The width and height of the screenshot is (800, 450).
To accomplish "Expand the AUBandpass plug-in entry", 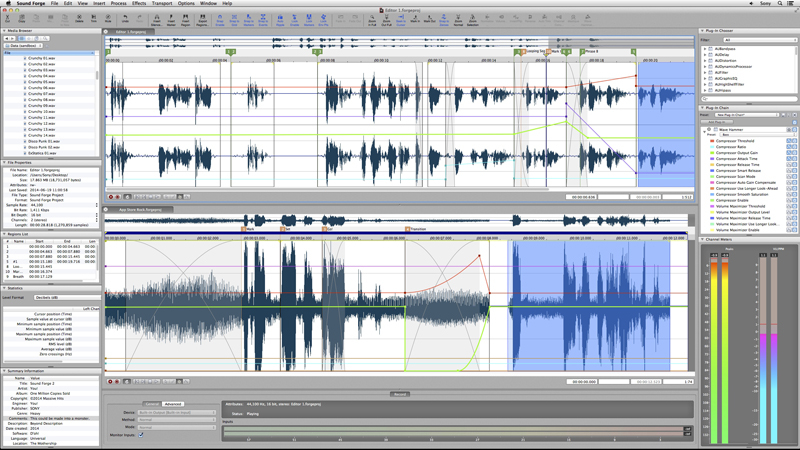I will coord(705,49).
